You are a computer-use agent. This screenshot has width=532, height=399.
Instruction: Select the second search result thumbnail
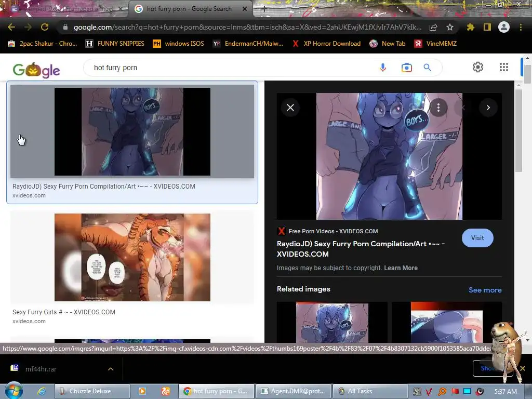pyautogui.click(x=132, y=257)
